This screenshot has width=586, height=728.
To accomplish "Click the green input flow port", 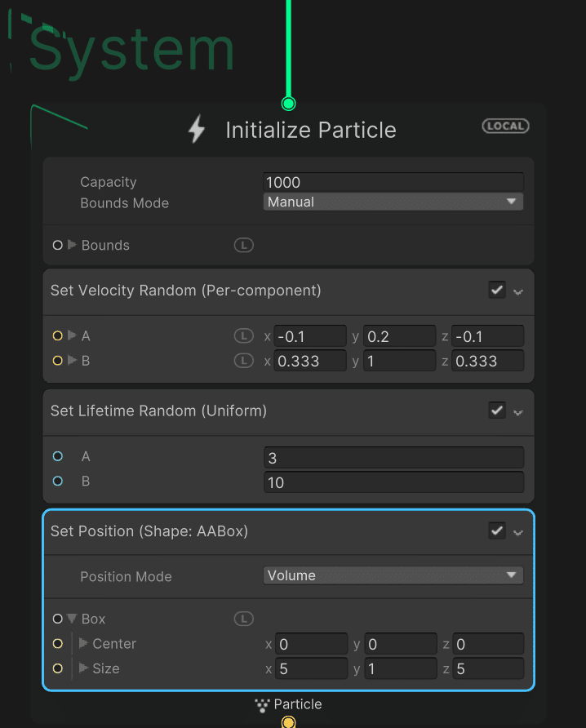I will coord(288,104).
